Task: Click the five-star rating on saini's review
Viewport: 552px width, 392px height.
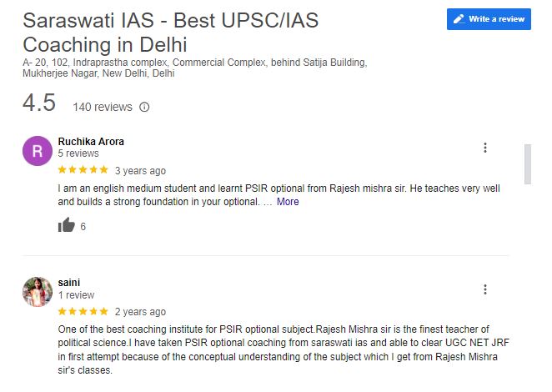Action: (x=83, y=311)
